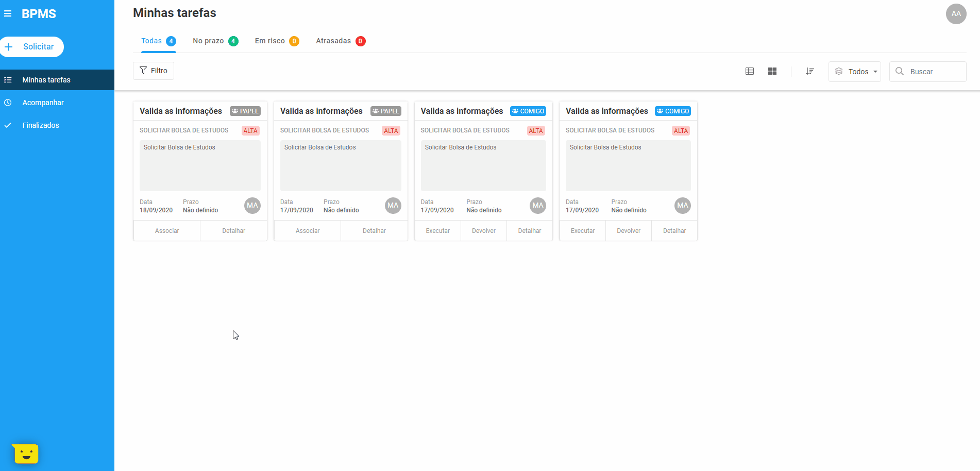Viewport: 980px width, 471px height.
Task: Click the clock icon beside Acompanhar
Action: click(8, 103)
